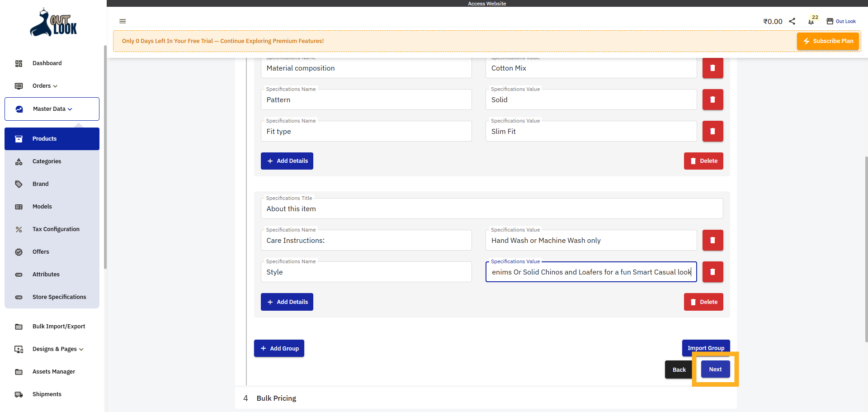Click the Add Group button

click(279, 348)
